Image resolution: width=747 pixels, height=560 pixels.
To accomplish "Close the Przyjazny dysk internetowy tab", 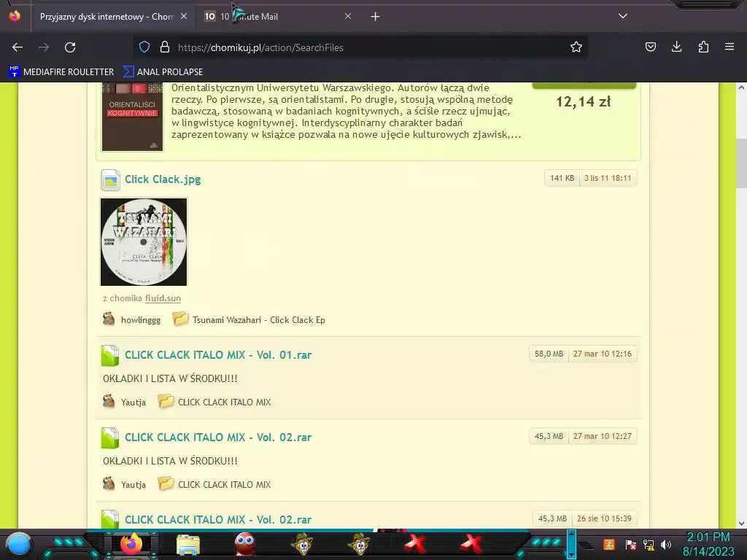I will pos(184,16).
